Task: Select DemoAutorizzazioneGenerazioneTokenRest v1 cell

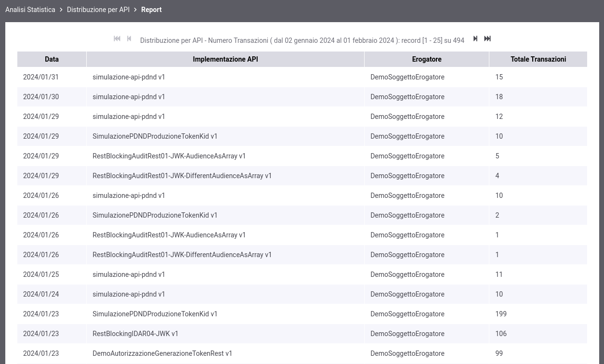Action: click(162, 353)
